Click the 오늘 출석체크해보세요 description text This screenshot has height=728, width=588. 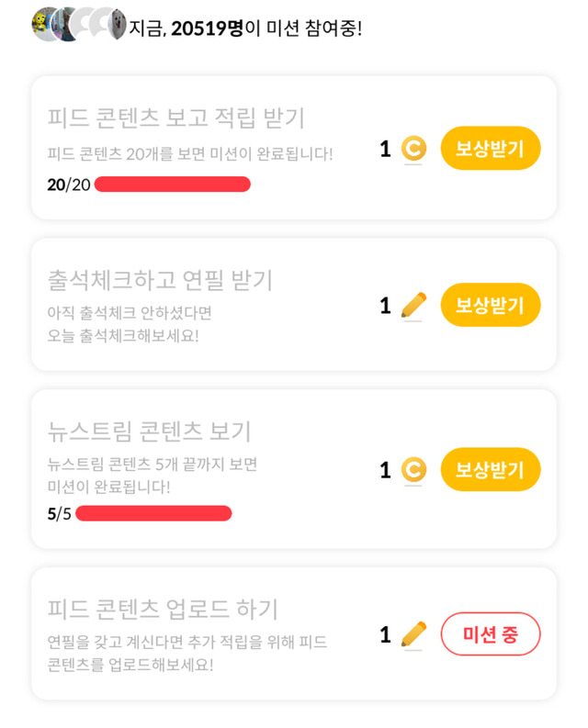123,335
